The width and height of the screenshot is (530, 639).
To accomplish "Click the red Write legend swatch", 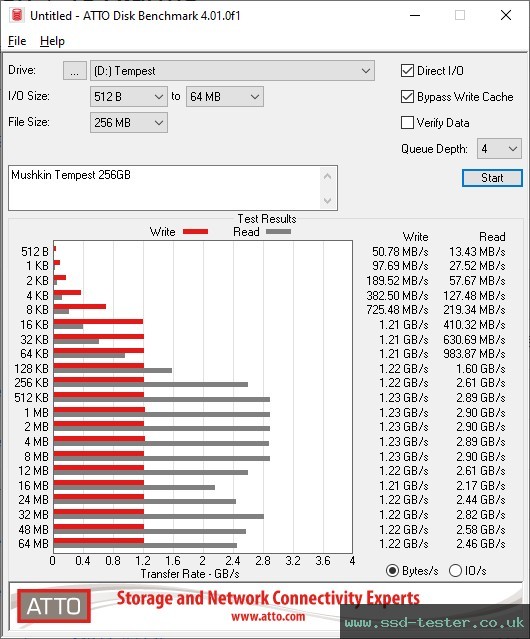I will 196,232.
